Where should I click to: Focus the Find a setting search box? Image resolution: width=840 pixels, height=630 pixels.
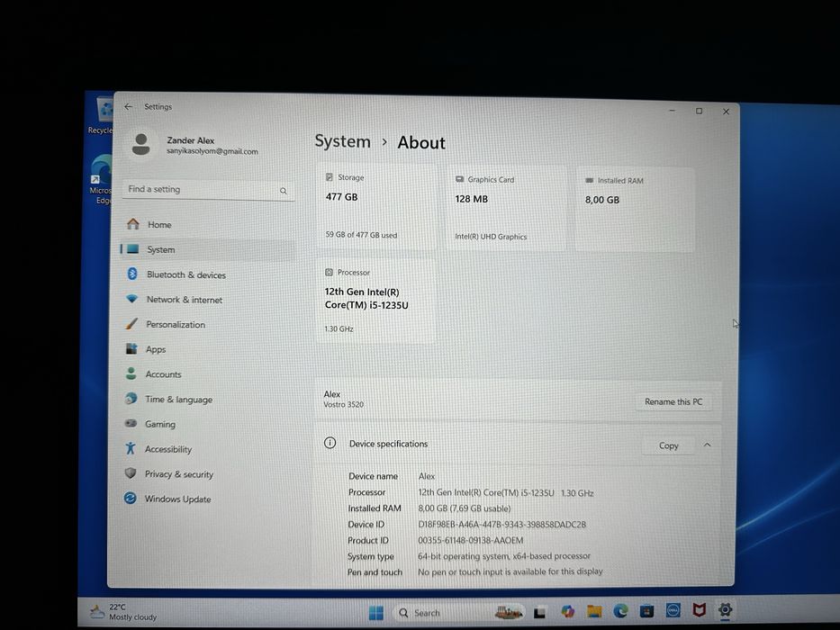point(208,190)
